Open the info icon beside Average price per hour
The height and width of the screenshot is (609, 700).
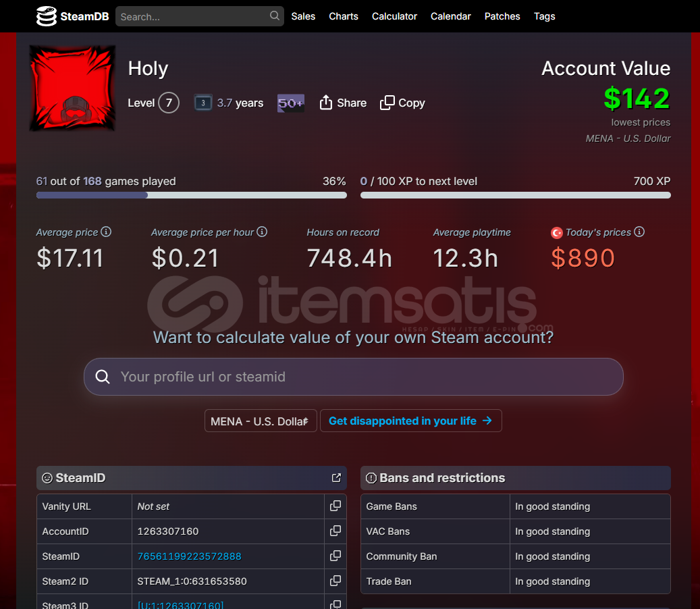pyautogui.click(x=262, y=232)
